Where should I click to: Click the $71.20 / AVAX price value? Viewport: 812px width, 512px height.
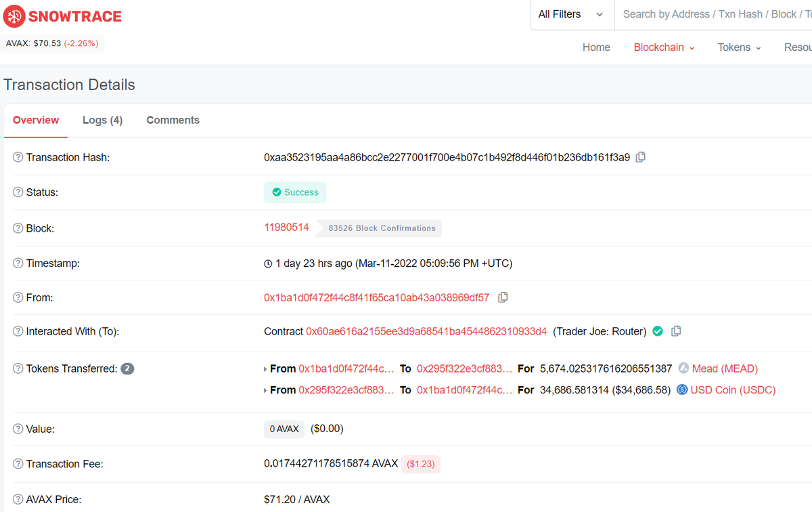pos(296,500)
